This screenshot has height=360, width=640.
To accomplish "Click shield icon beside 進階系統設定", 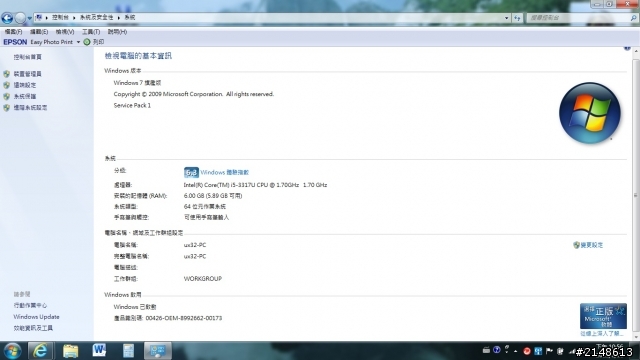I will click(x=7, y=107).
